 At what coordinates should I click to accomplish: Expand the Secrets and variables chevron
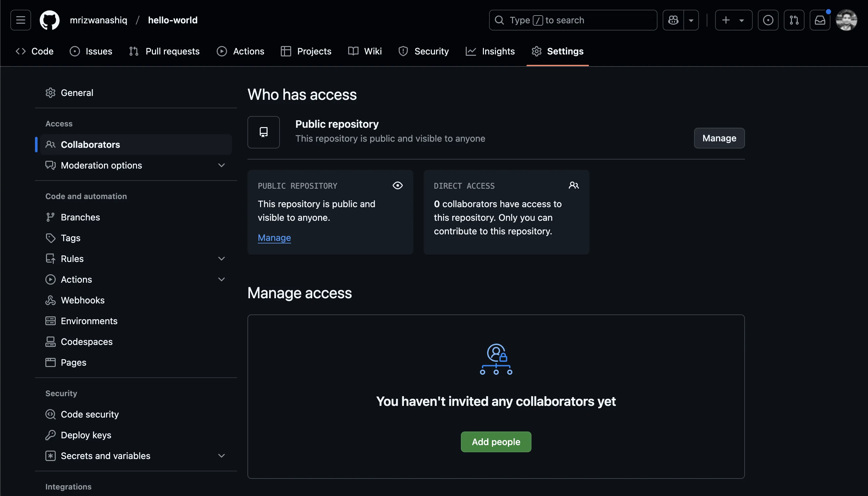coord(222,456)
